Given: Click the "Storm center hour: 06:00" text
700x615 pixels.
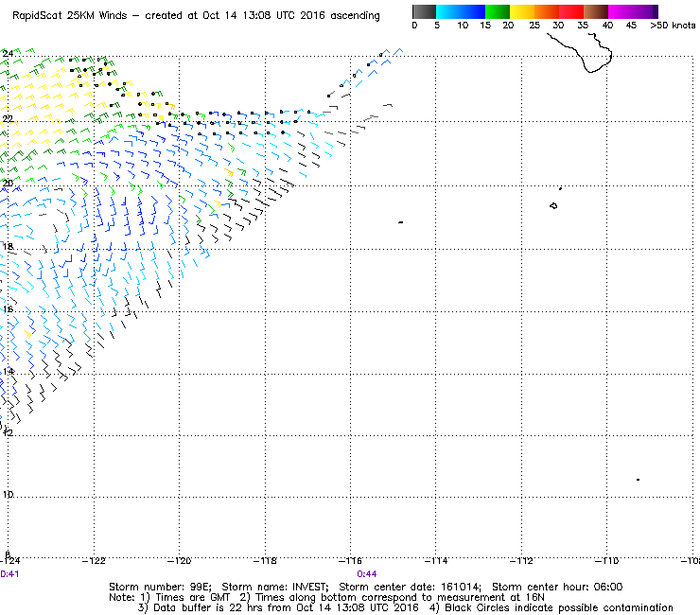Looking at the screenshot, I should coord(557,587).
